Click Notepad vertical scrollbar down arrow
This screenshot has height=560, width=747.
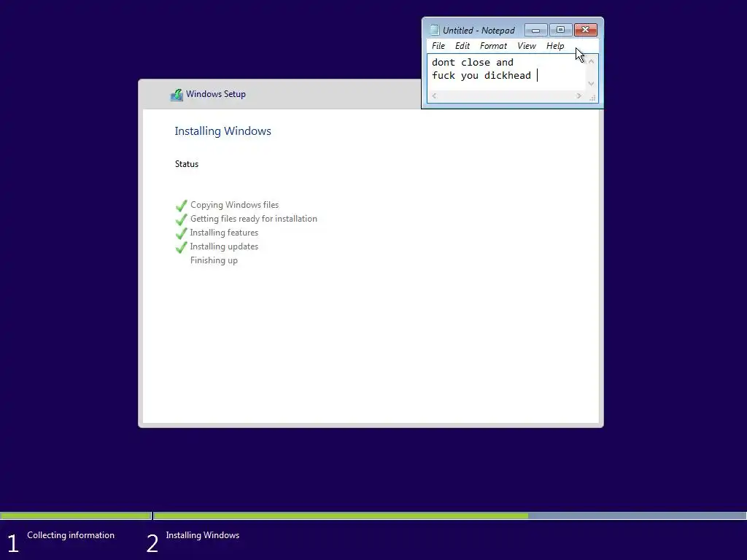591,84
